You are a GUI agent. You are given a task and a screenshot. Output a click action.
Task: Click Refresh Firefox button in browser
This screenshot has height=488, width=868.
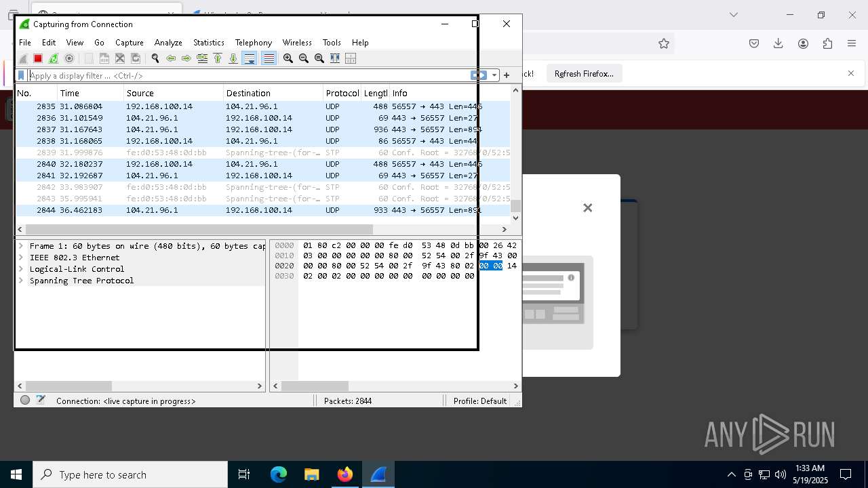(x=584, y=74)
